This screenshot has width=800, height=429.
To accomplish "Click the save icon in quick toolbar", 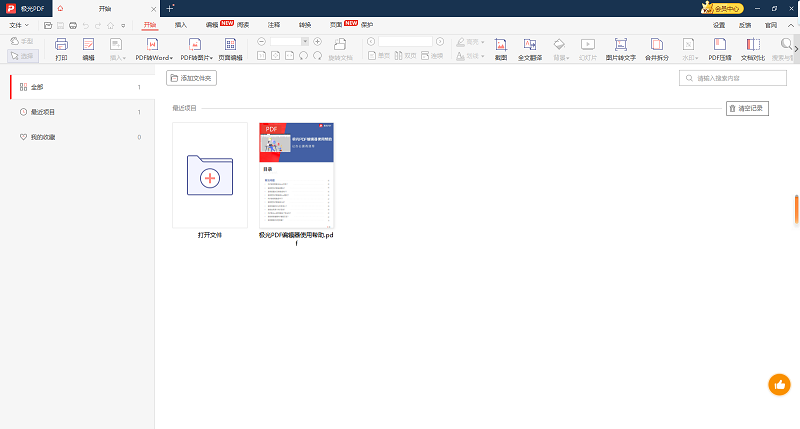I will 60,25.
